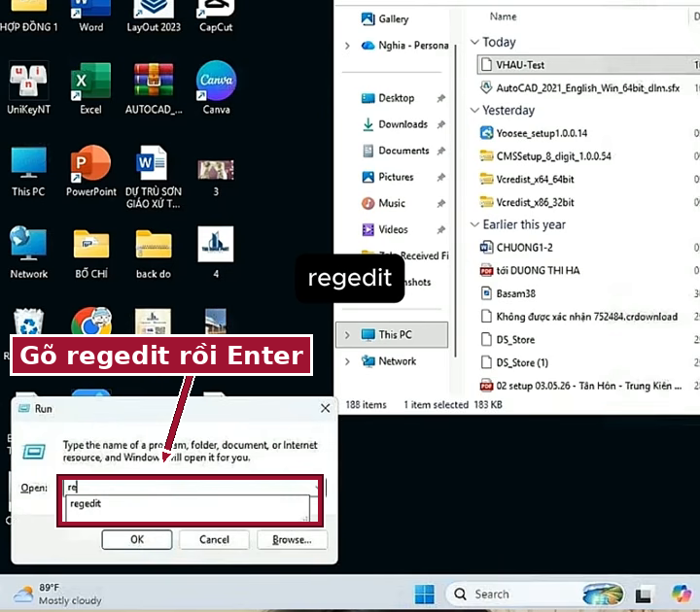
Task: Open the Word desktop shortcut
Action: click(x=90, y=16)
